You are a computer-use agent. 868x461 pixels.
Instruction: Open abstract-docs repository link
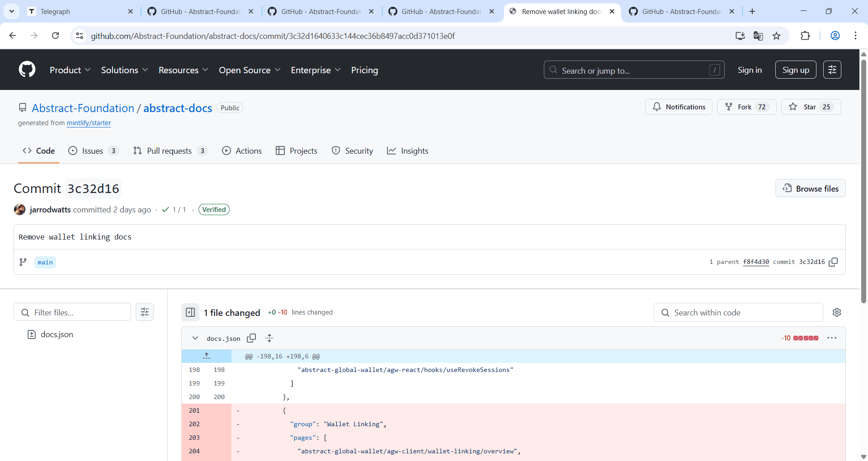(178, 108)
